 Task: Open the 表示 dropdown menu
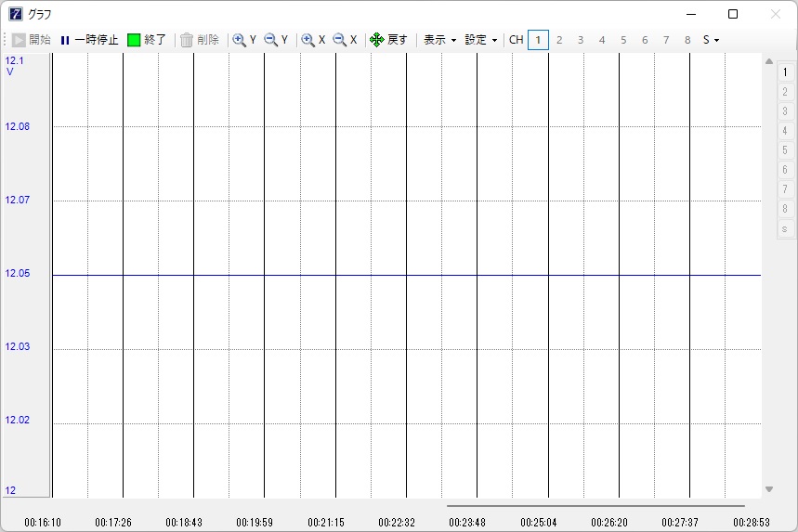[439, 40]
